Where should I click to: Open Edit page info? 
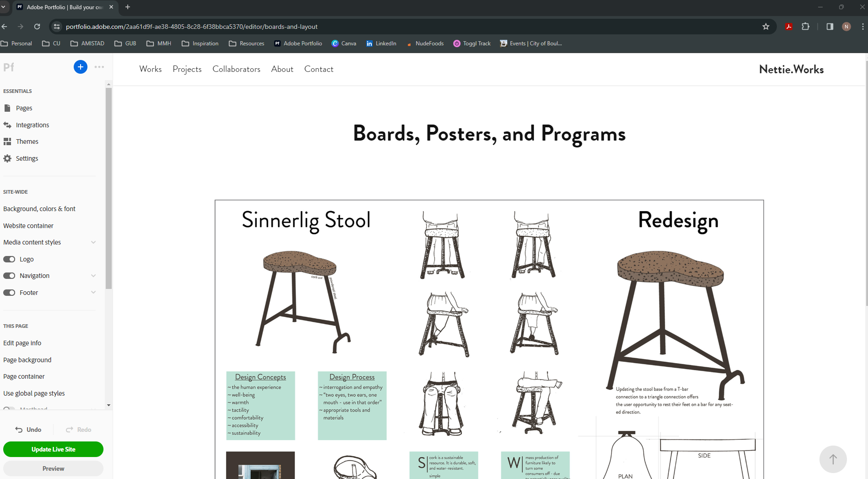coord(22,343)
